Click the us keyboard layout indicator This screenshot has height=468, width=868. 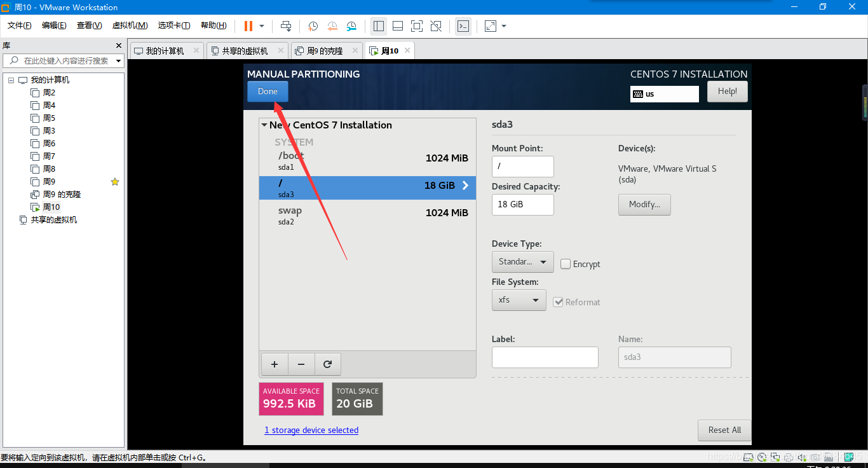[665, 93]
